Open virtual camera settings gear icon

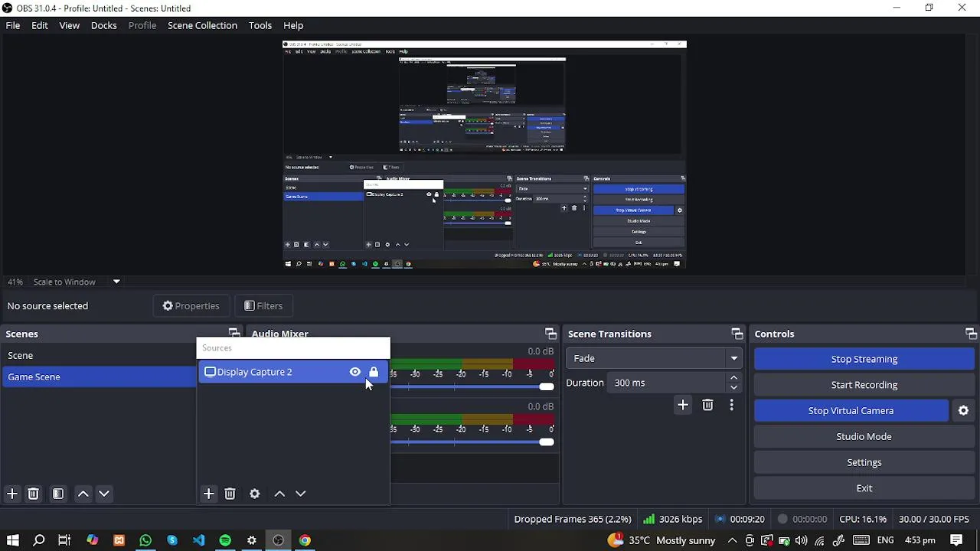(x=963, y=411)
